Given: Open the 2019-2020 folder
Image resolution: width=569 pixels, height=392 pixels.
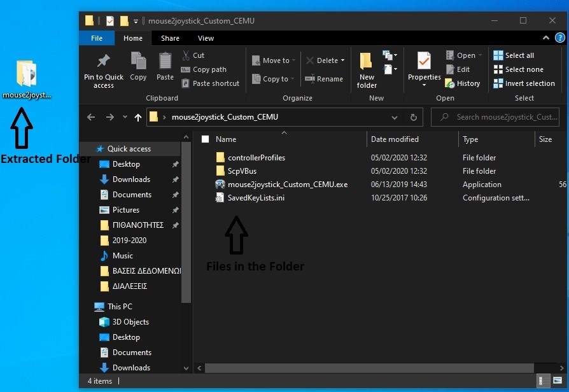Looking at the screenshot, I should [130, 241].
